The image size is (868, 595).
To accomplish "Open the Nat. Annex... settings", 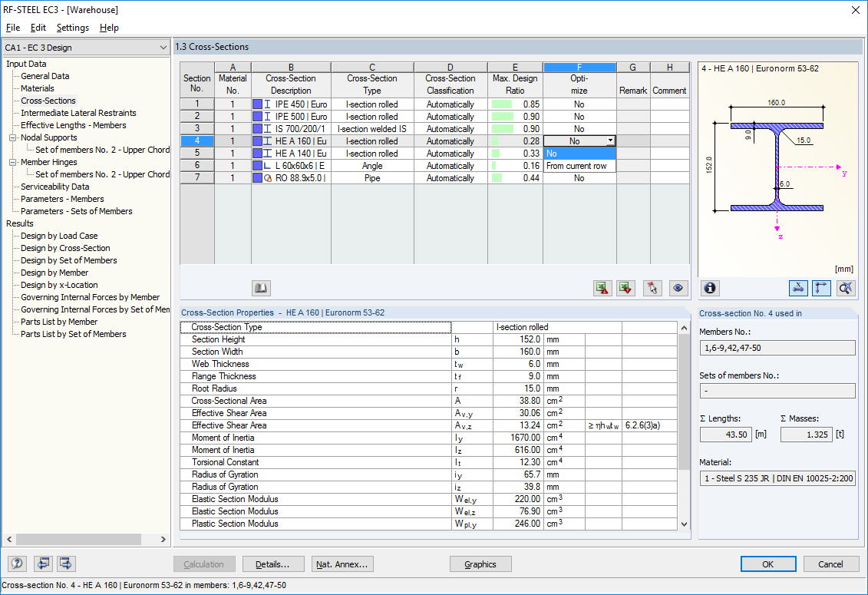I will coord(342,564).
